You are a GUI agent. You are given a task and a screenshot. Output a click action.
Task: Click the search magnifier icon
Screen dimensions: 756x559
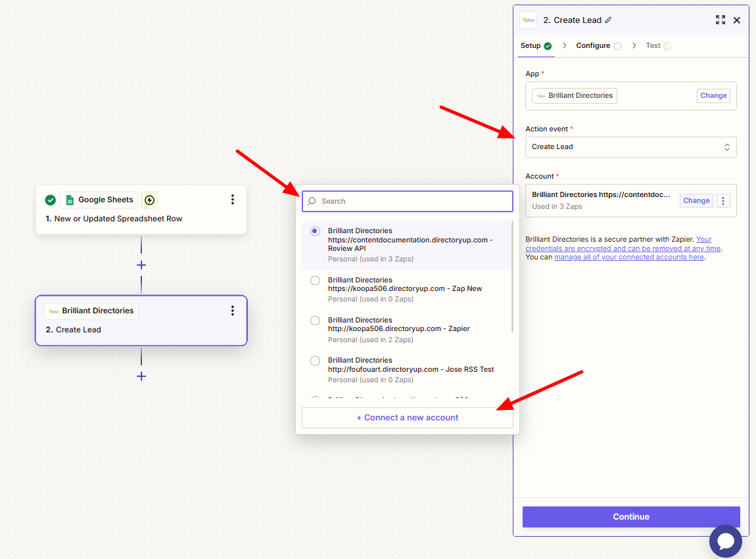pos(312,201)
